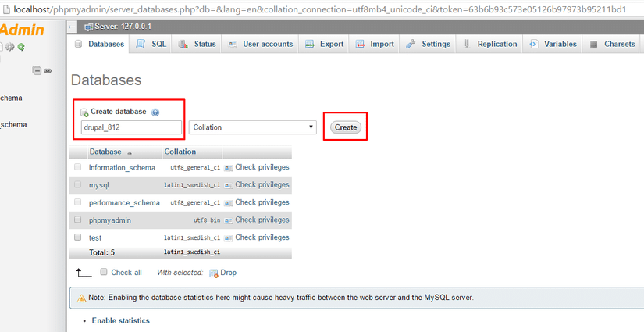Open the Settings tab

(428, 44)
